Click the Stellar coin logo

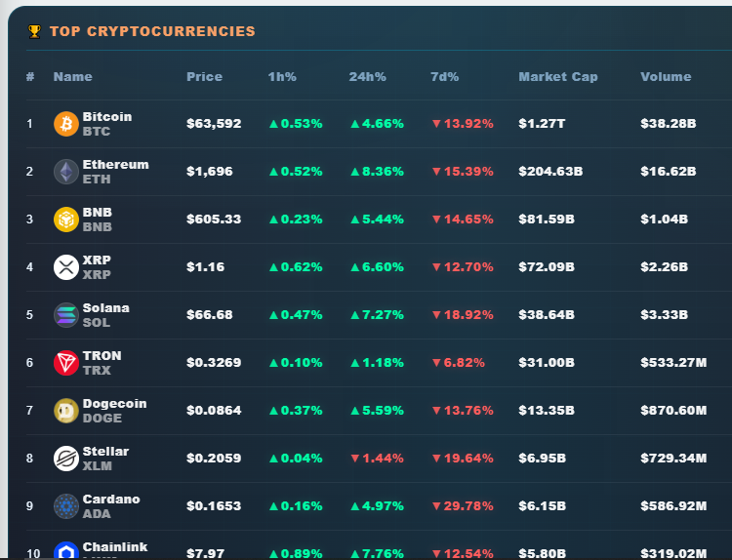point(66,459)
